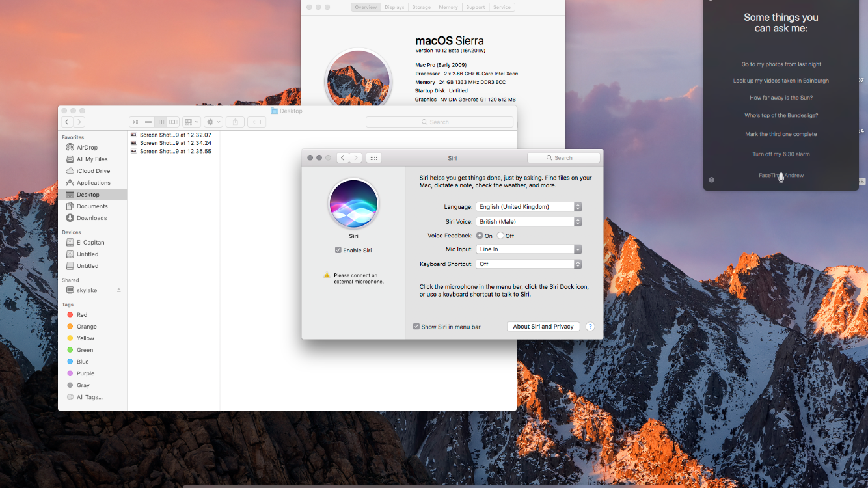Select El Capitan drive in Finder sidebar
868x488 pixels.
pyautogui.click(x=92, y=243)
